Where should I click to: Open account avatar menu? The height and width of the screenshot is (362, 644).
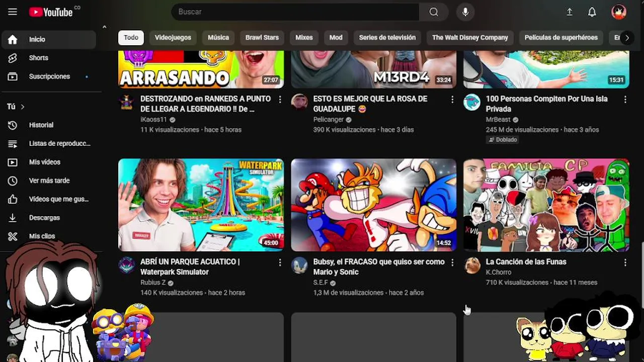point(619,12)
